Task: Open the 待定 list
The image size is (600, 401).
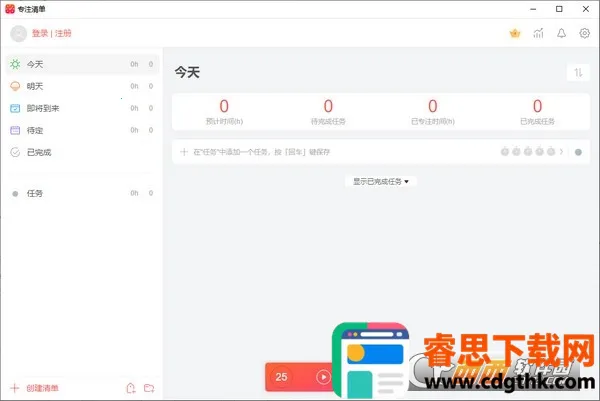Action: (35, 130)
